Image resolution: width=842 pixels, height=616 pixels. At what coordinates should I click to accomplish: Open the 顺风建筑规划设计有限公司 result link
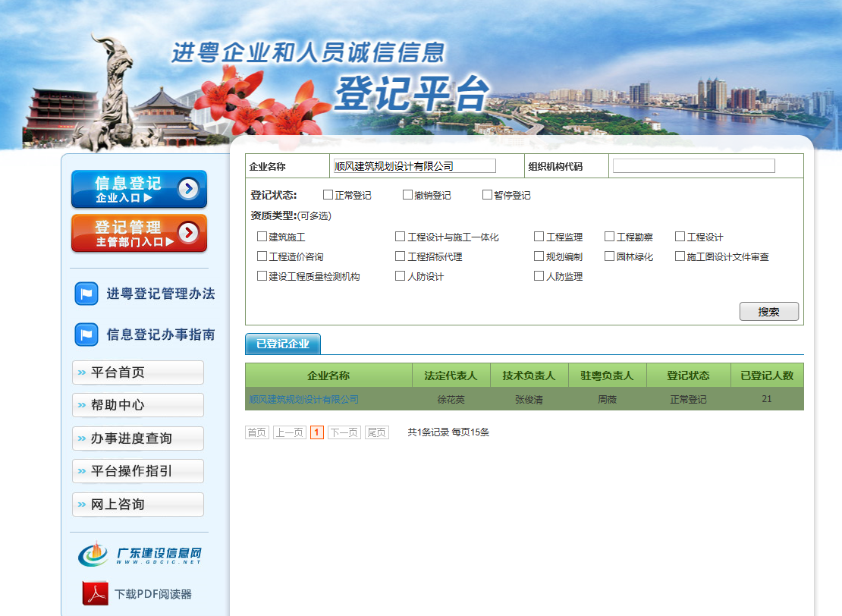pyautogui.click(x=304, y=399)
